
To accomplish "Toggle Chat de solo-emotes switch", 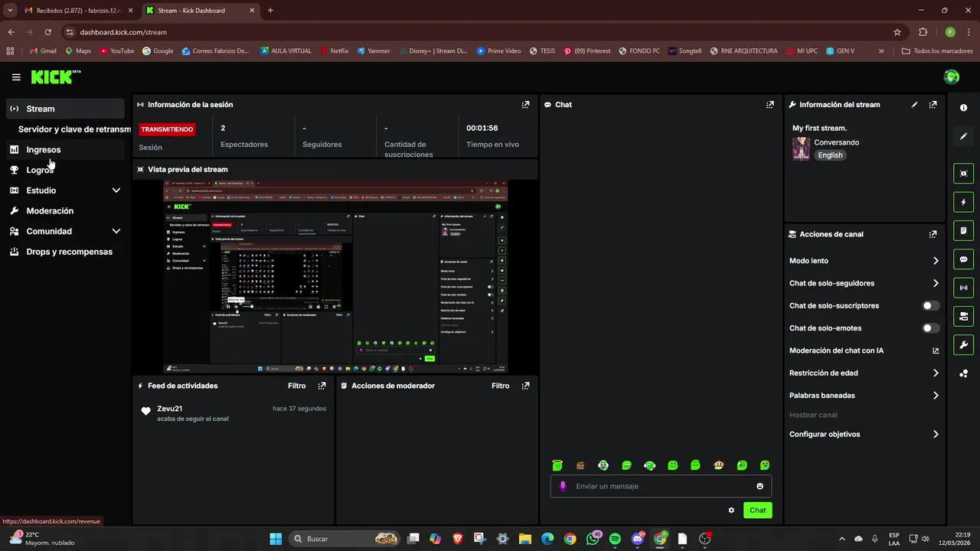I will pos(930,328).
